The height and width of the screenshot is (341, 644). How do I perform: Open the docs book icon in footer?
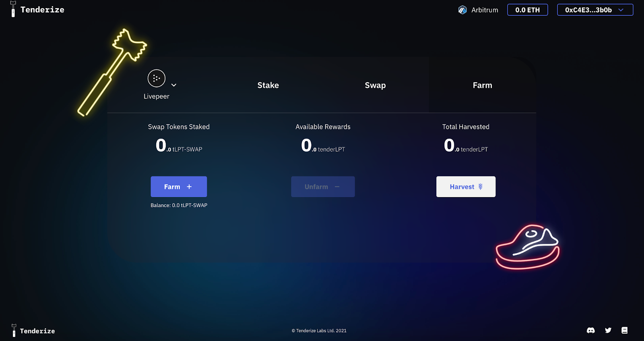pos(625,331)
